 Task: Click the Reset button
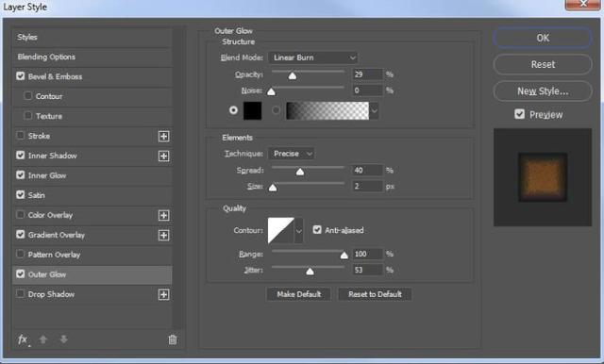click(543, 64)
